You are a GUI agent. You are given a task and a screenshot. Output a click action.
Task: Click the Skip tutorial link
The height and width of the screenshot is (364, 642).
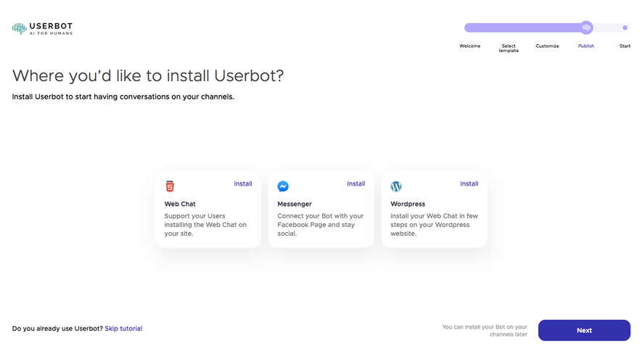(x=123, y=328)
